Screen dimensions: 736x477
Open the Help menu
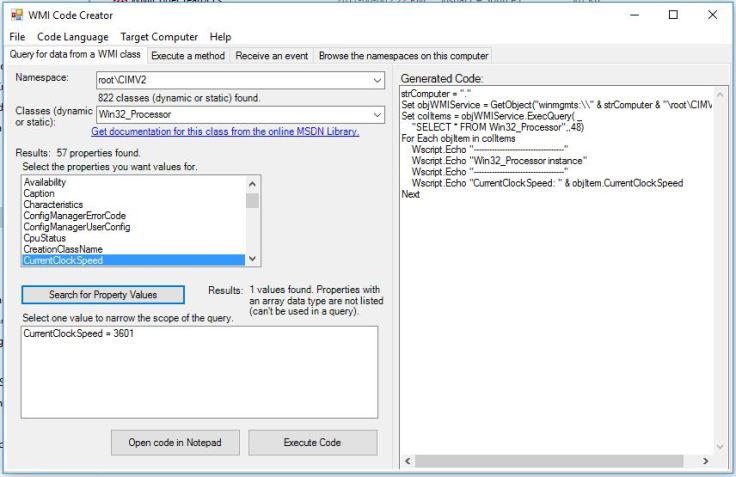pos(220,37)
